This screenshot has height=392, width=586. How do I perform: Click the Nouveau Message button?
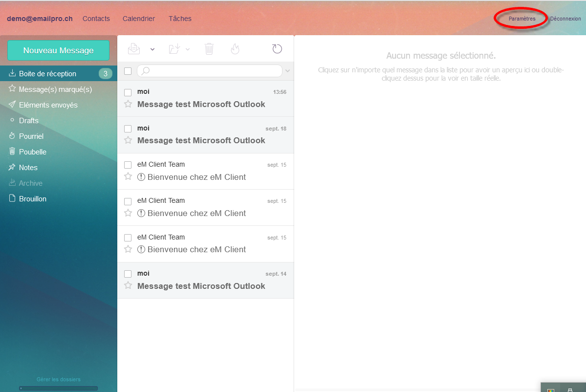tap(58, 50)
